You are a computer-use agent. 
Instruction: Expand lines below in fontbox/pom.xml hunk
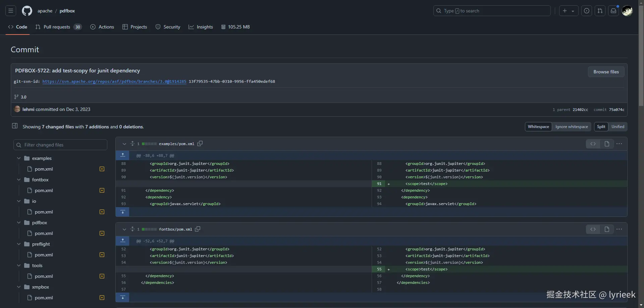point(123,297)
